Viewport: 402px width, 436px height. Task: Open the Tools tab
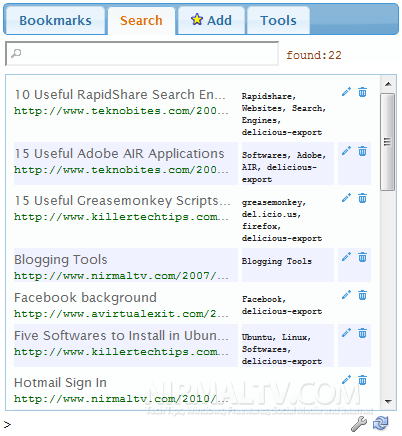(x=278, y=21)
